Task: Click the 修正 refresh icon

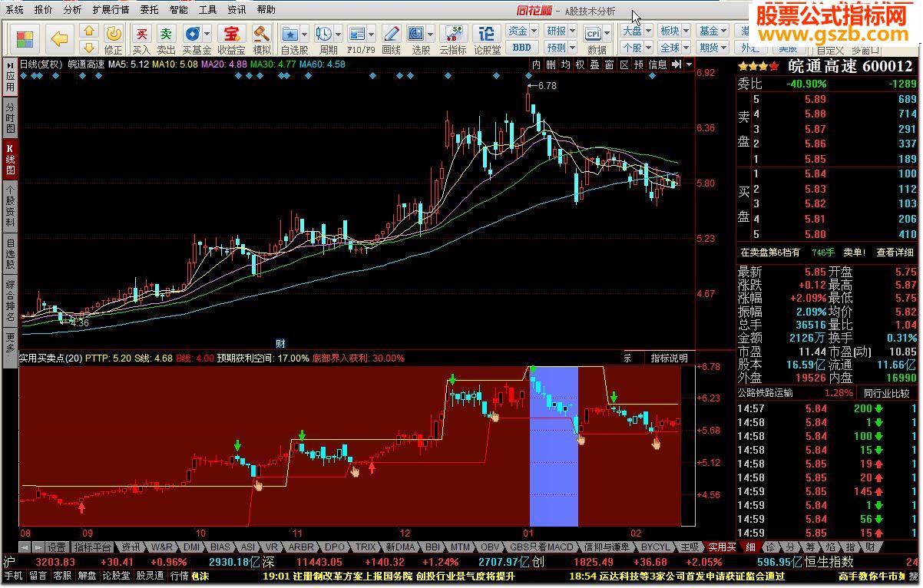Action: pos(113,33)
